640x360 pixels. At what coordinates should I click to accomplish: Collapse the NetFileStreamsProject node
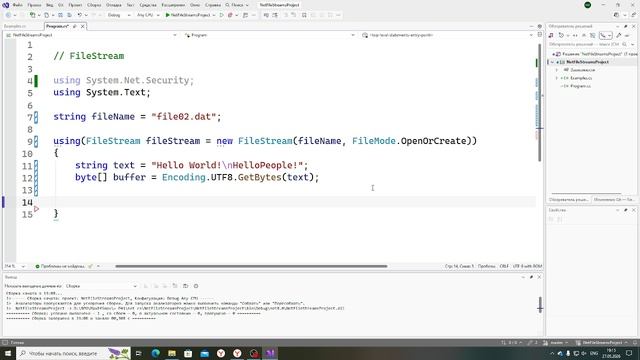(552, 62)
